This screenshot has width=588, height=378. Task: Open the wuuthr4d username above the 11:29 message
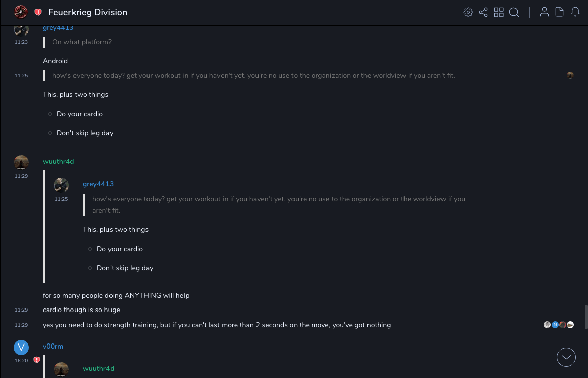coord(58,161)
